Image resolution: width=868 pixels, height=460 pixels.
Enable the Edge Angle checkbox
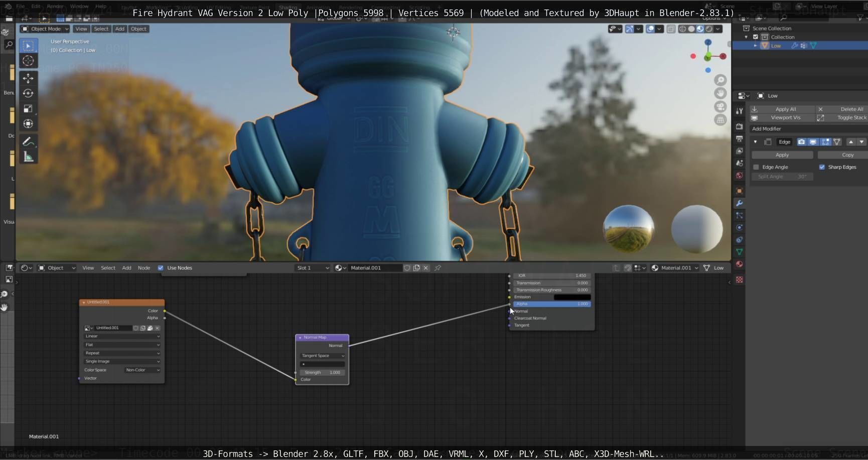click(x=756, y=167)
